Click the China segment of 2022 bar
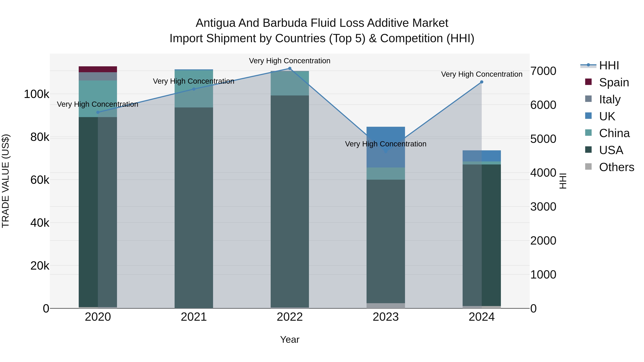The width and height of the screenshot is (644, 362). 290,83
